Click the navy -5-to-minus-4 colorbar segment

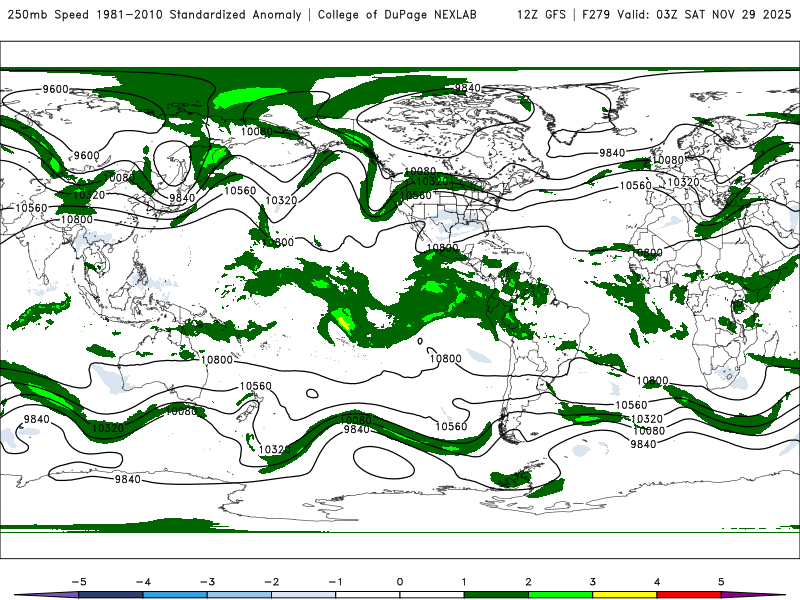[111, 595]
